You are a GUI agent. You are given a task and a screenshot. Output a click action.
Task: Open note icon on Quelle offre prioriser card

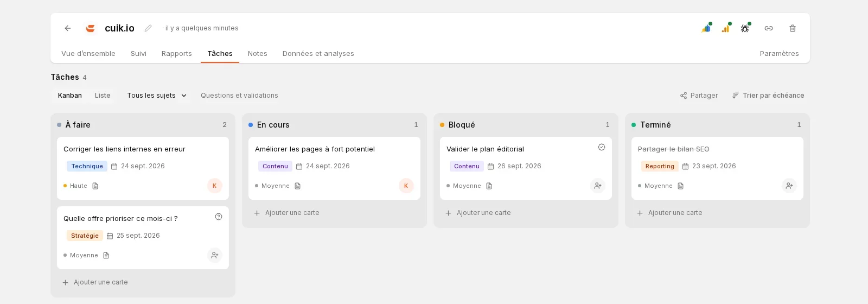pos(106,255)
